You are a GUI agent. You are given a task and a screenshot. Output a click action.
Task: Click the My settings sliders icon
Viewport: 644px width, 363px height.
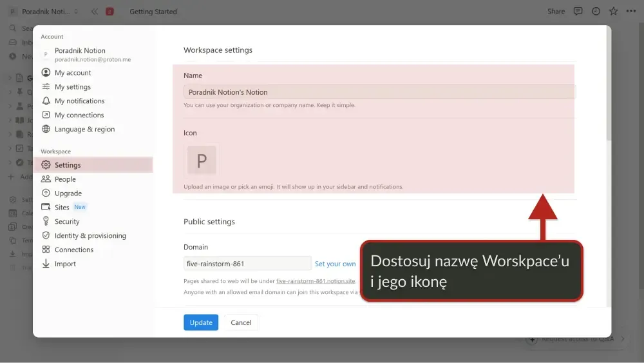(x=46, y=86)
